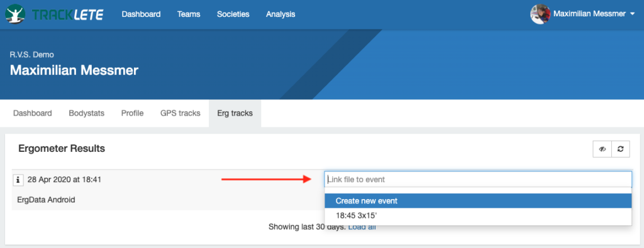Expand the Maximilian Messmer account dropdown
This screenshot has height=248, width=644.
coord(594,14)
